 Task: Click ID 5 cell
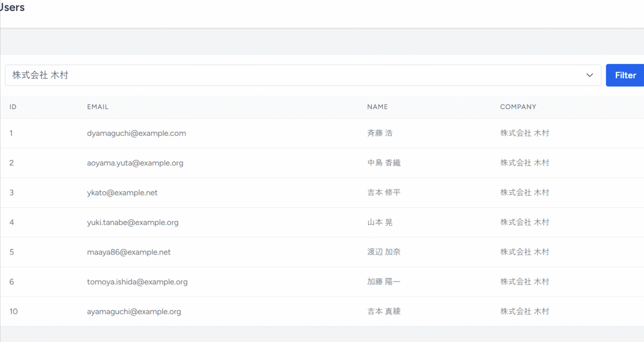[x=12, y=252]
